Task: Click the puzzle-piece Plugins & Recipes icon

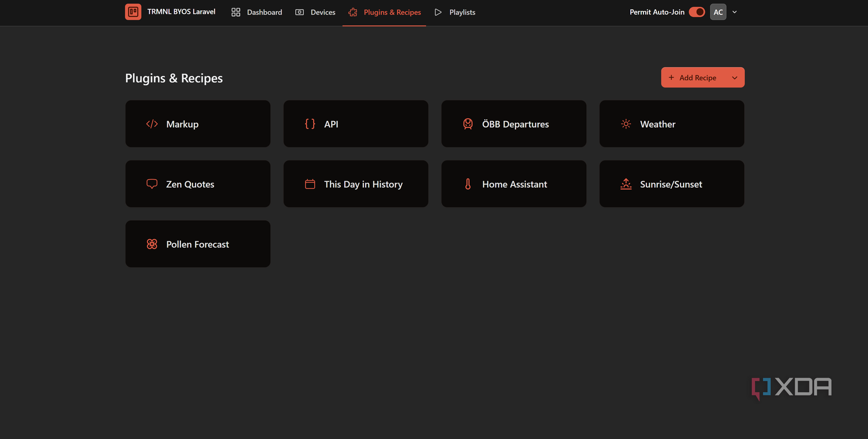Action: coord(353,12)
